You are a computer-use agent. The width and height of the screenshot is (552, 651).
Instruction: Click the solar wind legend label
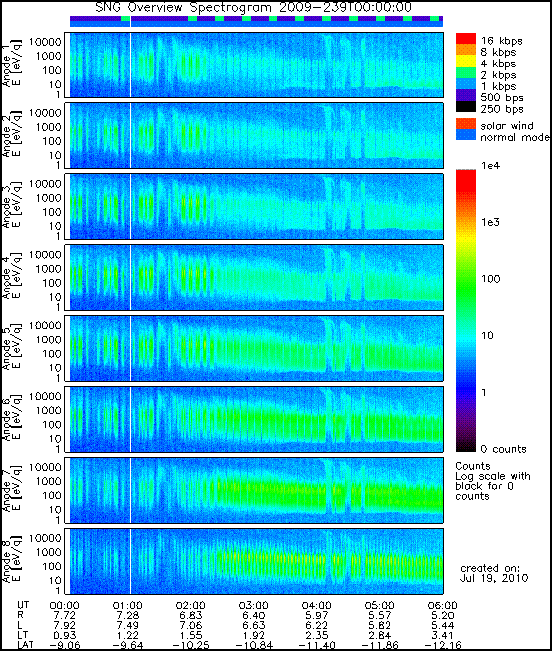(x=507, y=126)
